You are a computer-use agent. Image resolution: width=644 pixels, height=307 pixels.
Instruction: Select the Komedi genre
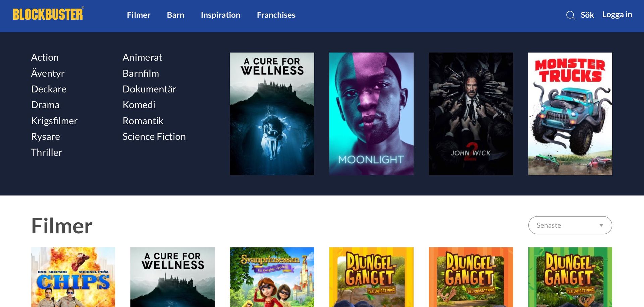tap(139, 105)
